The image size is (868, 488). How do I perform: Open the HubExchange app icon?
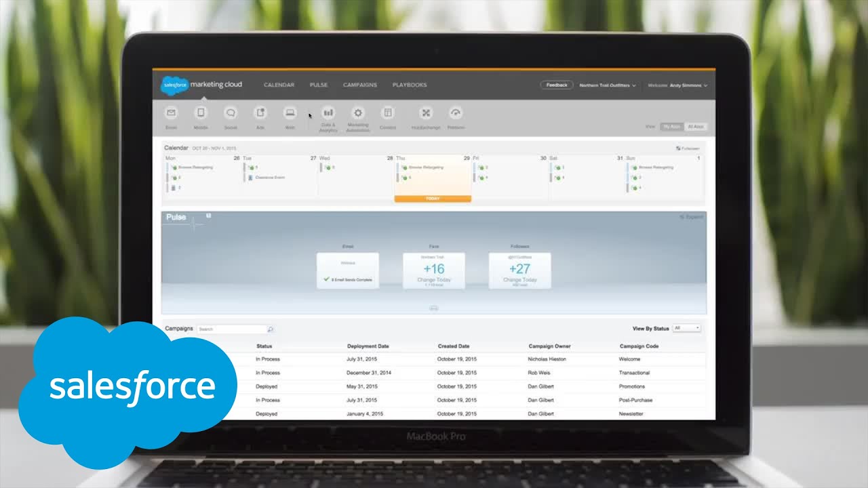coord(426,113)
